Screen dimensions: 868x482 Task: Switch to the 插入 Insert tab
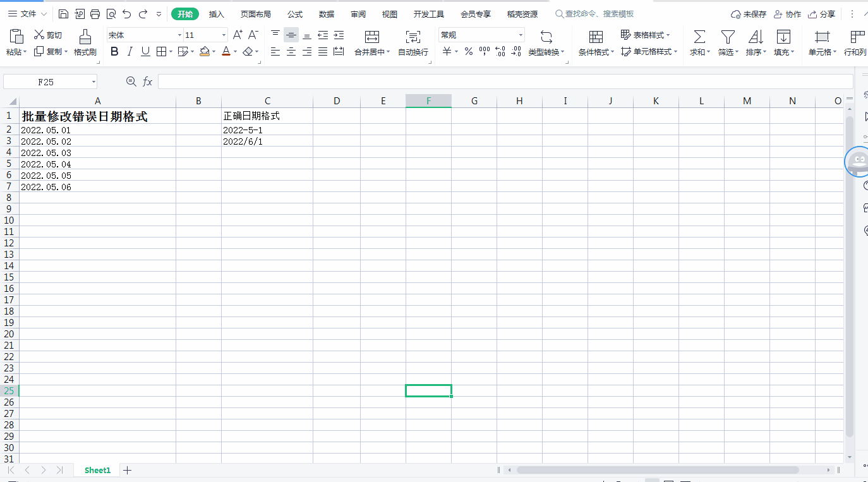[x=217, y=14]
